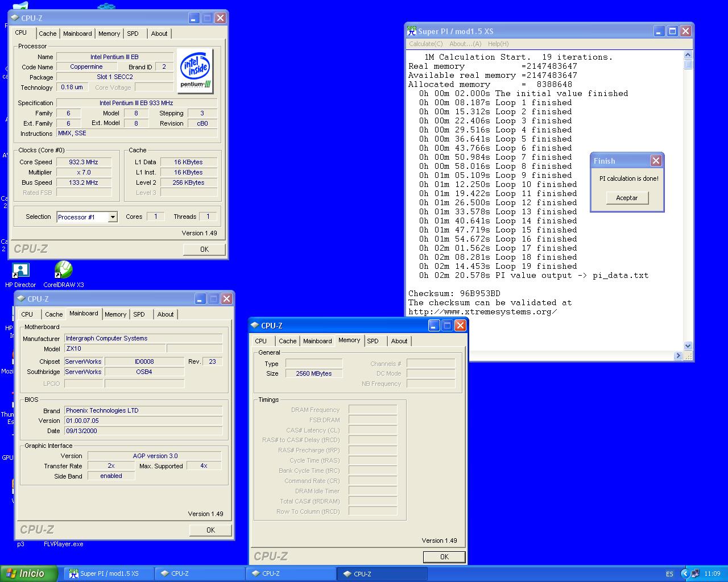This screenshot has width=728, height=582.
Task: Open the Windows Inicio start button
Action: [29, 573]
